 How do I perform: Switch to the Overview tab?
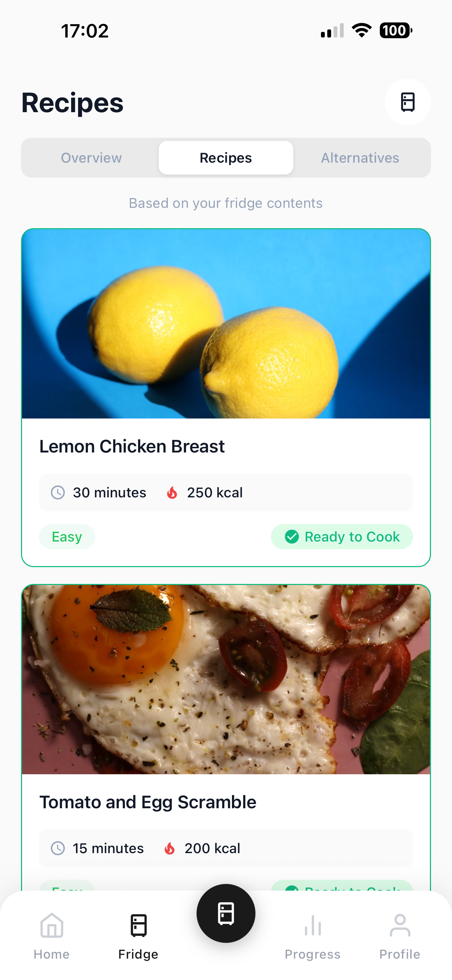click(x=91, y=157)
